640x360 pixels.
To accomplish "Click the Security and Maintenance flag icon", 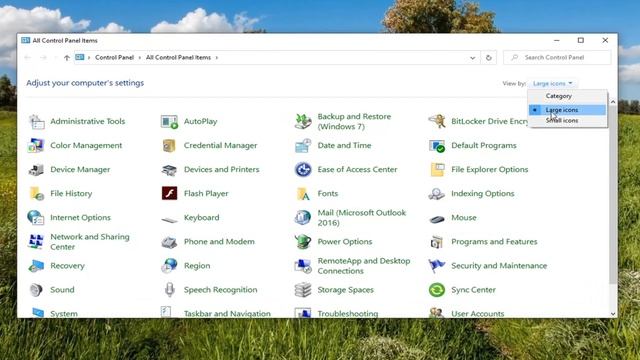I will click(437, 266).
